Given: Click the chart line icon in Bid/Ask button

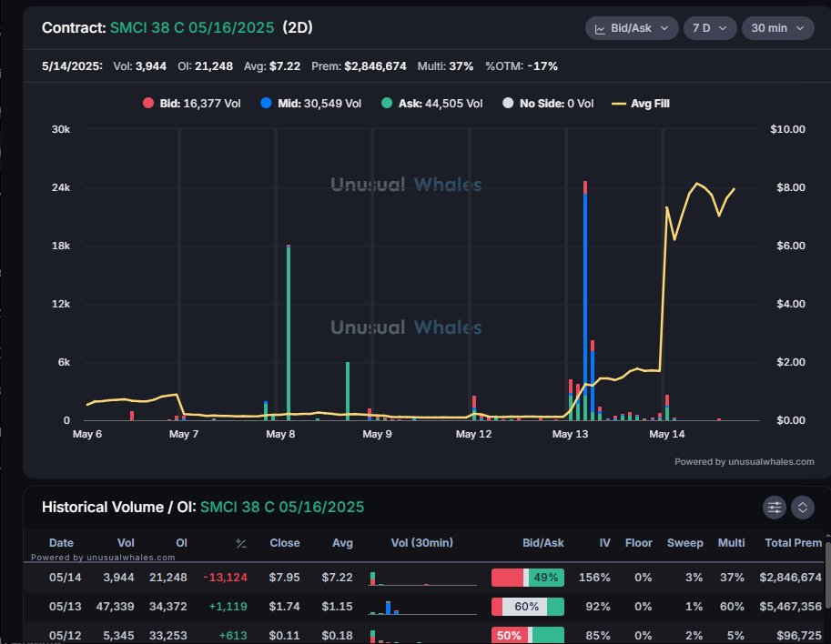Looking at the screenshot, I should [x=600, y=28].
